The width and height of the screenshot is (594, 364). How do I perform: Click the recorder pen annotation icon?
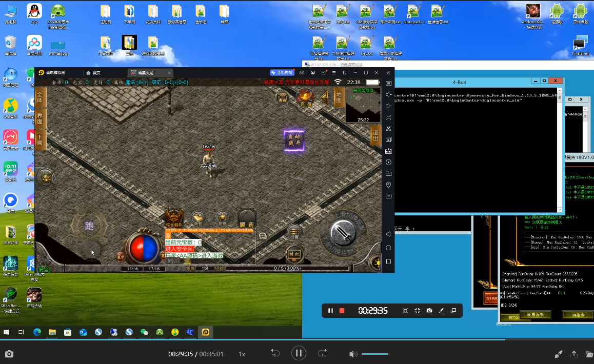[x=441, y=311]
